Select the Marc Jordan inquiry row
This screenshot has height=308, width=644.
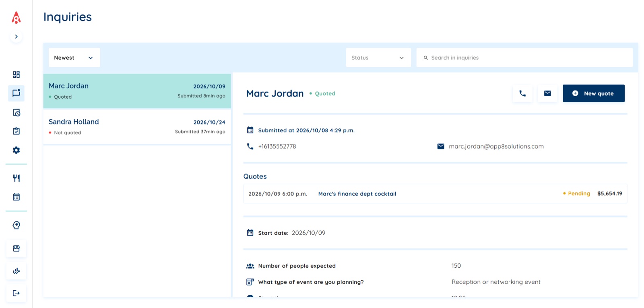click(x=137, y=91)
